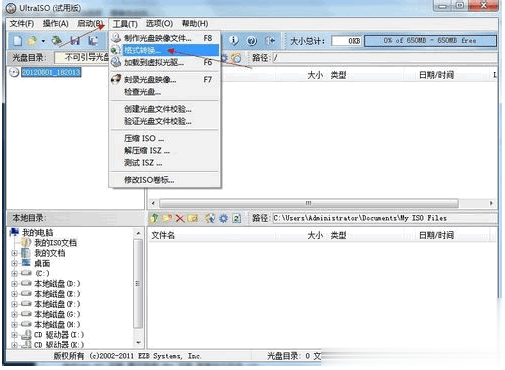Open the 帮助(H) menu

195,24
